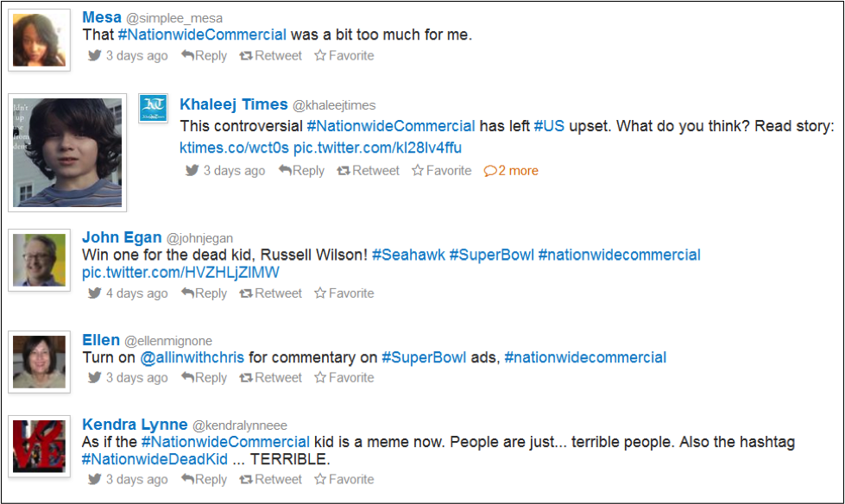Click the Retweet icon on Khaleej Times tweet
Image resolution: width=845 pixels, height=504 pixels.
[x=344, y=171]
